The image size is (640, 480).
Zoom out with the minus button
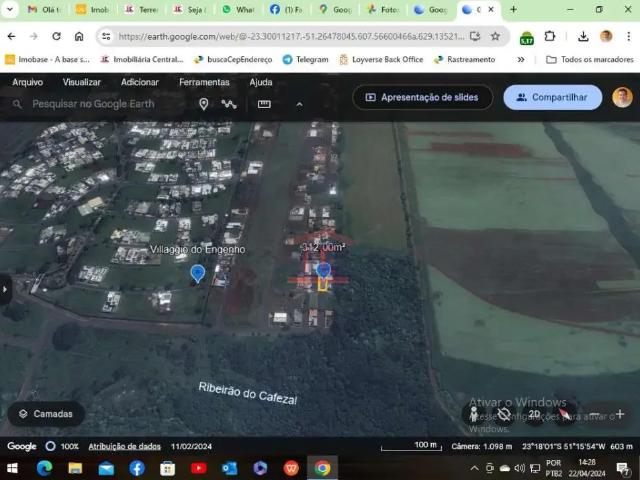tap(595, 414)
